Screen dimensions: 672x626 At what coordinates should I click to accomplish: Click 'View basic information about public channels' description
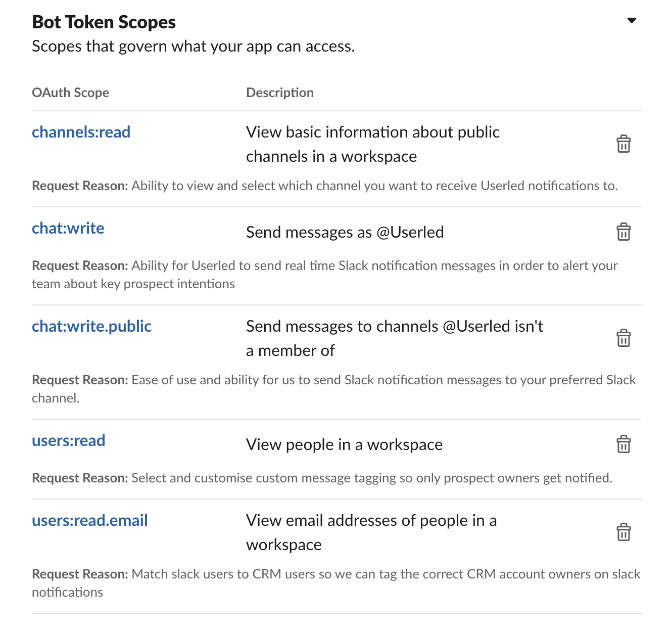point(372,144)
